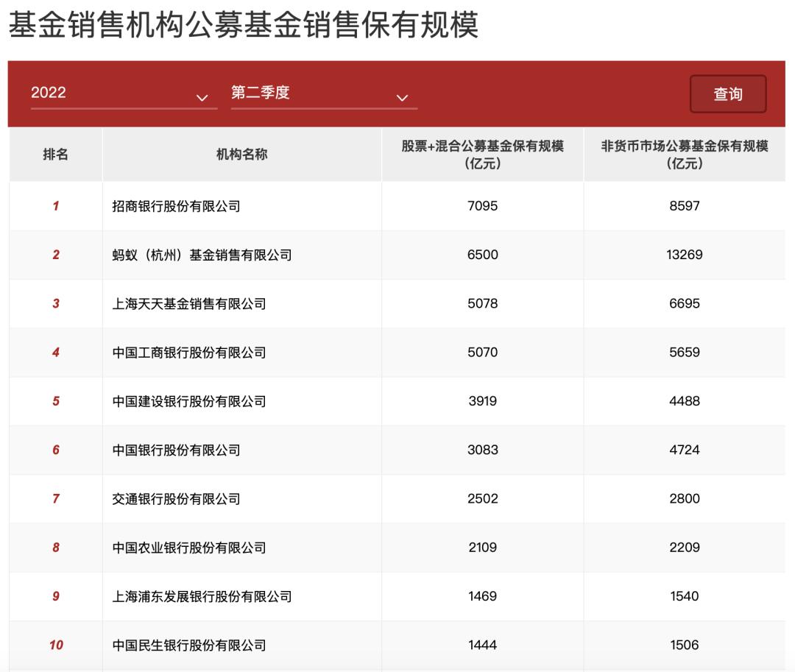Click the value 1444 for 民生银行
The height and width of the screenshot is (672, 795).
coord(482,645)
